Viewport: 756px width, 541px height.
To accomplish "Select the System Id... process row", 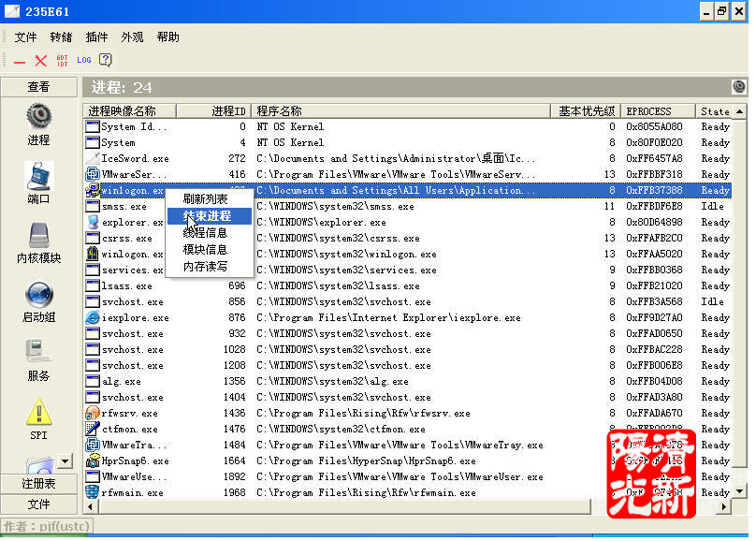I will tap(408, 126).
